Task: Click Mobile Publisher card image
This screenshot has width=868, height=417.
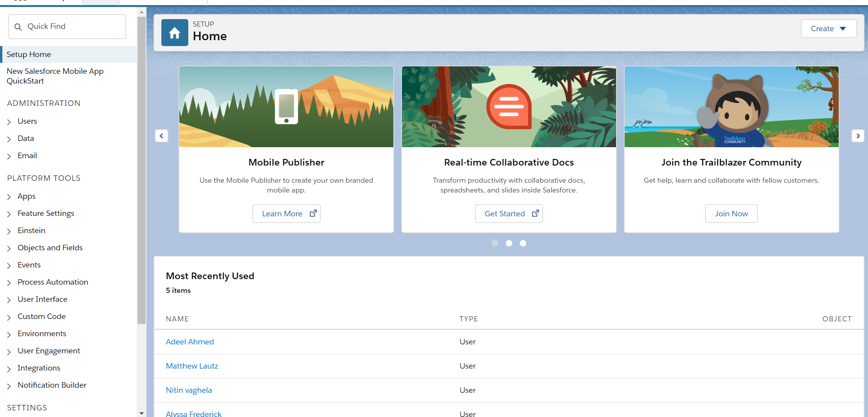Action: (286, 107)
